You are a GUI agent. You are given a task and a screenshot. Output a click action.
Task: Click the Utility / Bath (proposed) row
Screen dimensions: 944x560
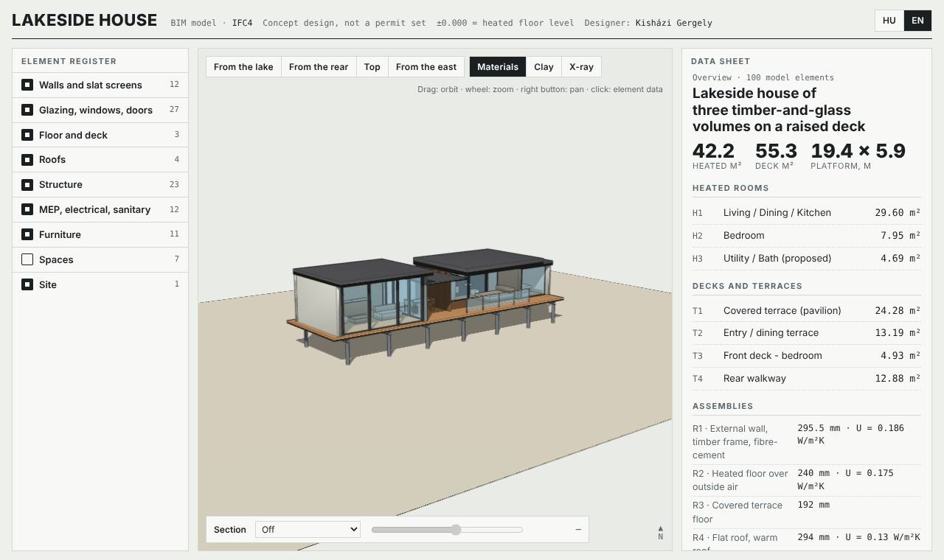pyautogui.click(x=806, y=258)
